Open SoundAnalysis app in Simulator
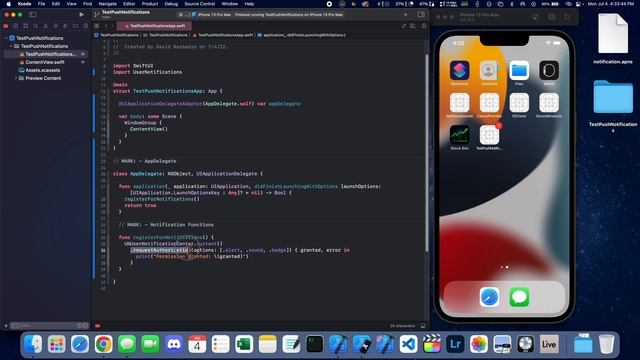Viewport: 640px width, 360px height. tap(549, 103)
